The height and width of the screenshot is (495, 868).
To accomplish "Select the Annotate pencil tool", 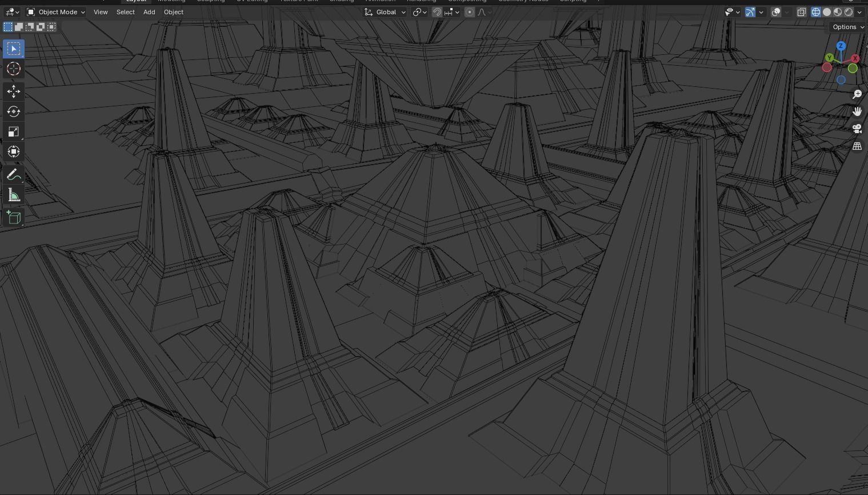I will pyautogui.click(x=14, y=175).
